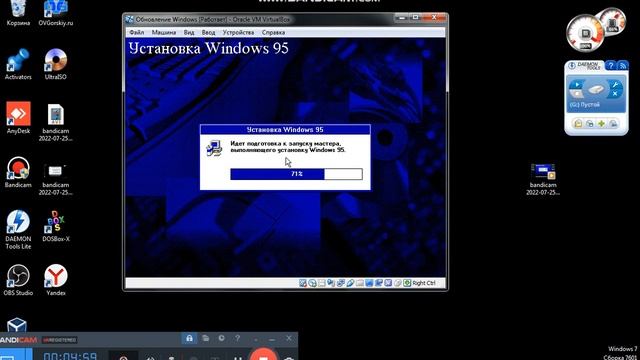
Task: Select the DAEMON Tools Lite shortcut
Action: click(x=18, y=229)
